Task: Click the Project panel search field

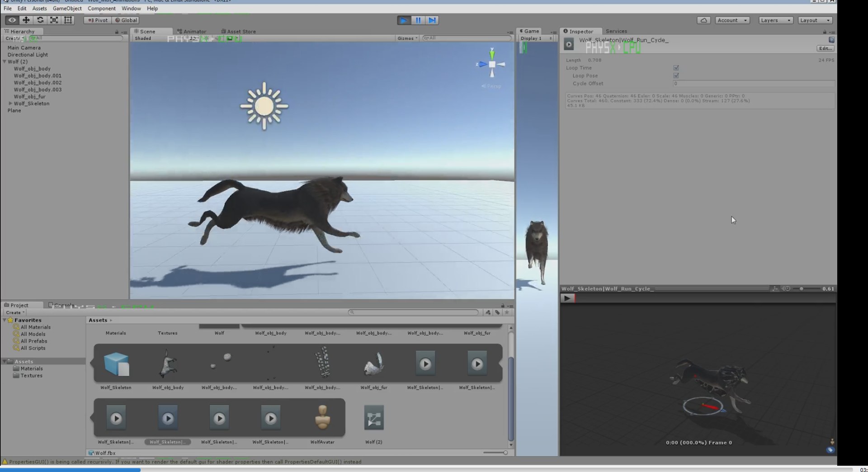Action: pos(413,312)
